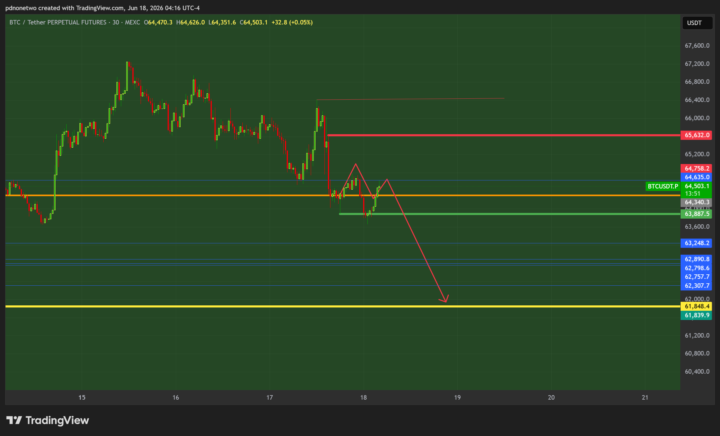Click the 66,000.0 price axis tick
Image resolution: width=720 pixels, height=436 pixels.
click(697, 118)
